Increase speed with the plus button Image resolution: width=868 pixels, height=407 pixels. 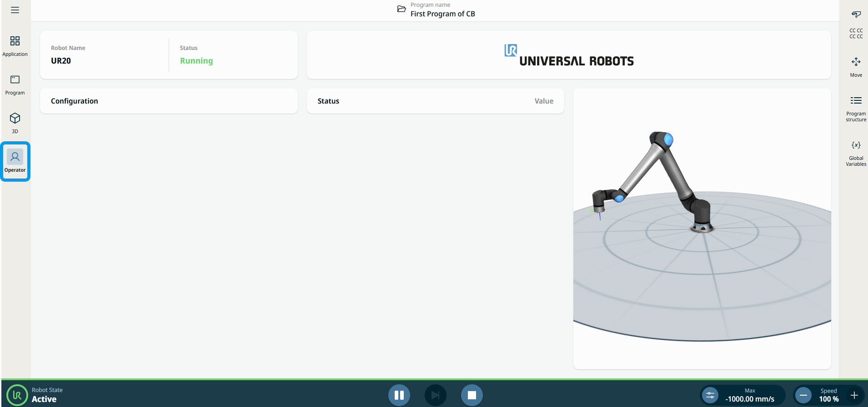(x=854, y=395)
